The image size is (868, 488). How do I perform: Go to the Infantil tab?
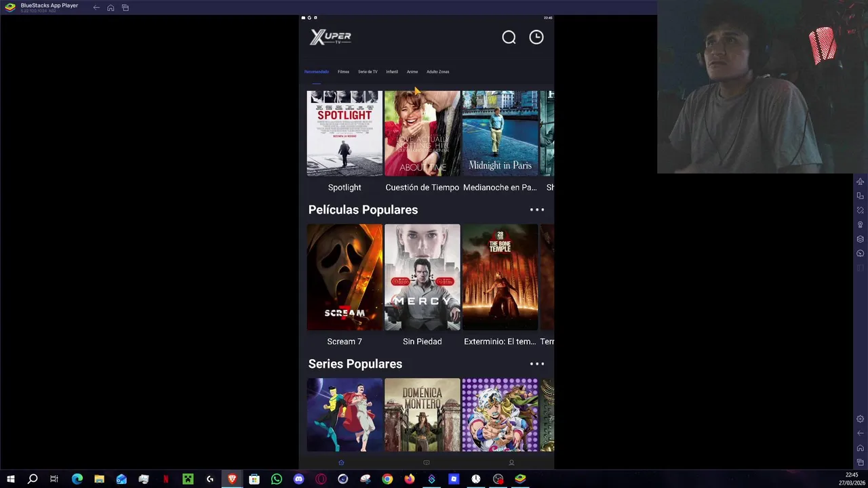coord(392,72)
